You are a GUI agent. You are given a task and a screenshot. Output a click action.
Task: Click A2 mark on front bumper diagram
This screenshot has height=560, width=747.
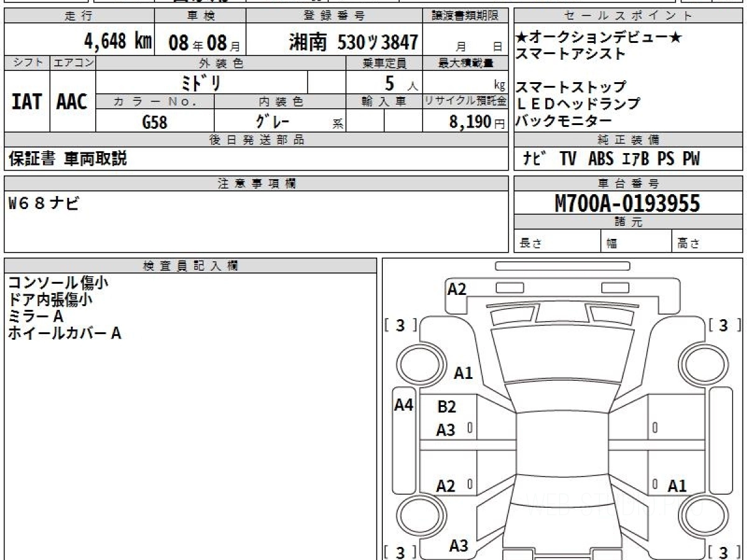(x=457, y=289)
